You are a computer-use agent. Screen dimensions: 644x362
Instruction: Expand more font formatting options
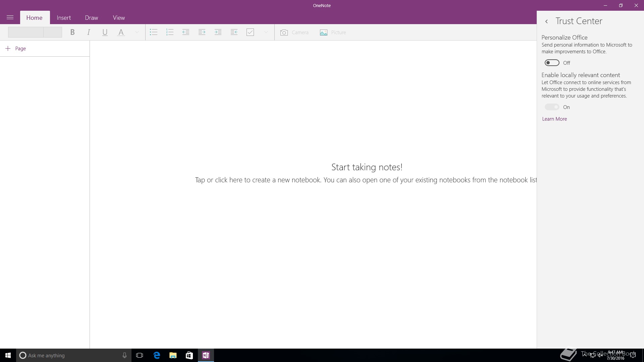click(x=137, y=32)
